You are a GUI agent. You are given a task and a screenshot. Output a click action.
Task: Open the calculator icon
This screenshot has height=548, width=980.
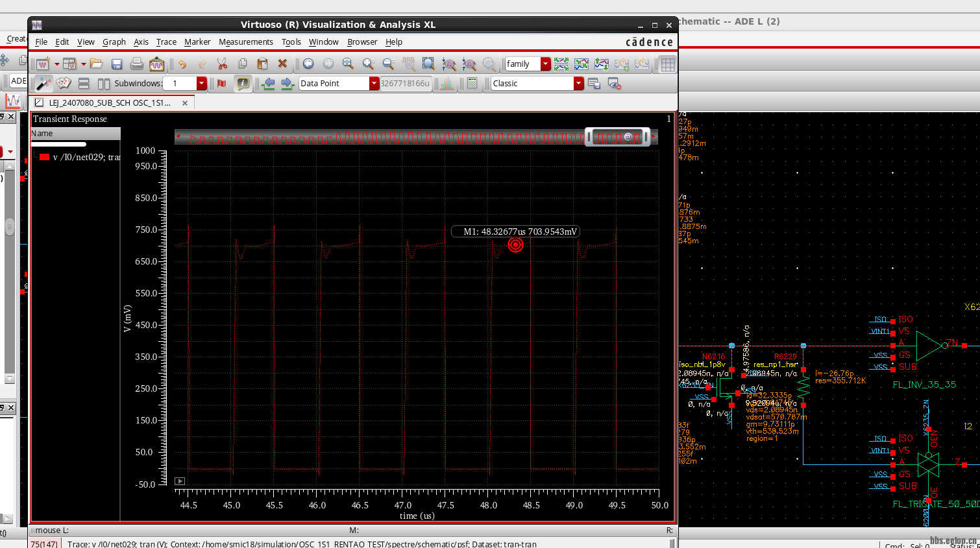(472, 83)
